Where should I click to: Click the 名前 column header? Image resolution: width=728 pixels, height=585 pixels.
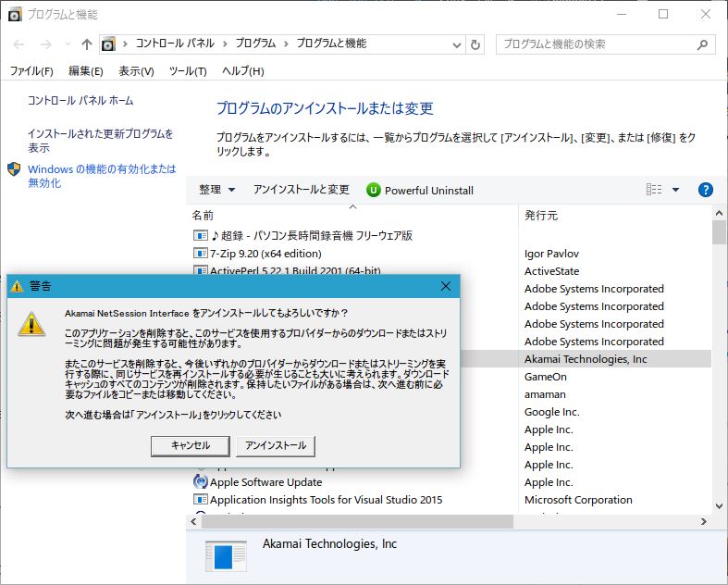pos(203,215)
